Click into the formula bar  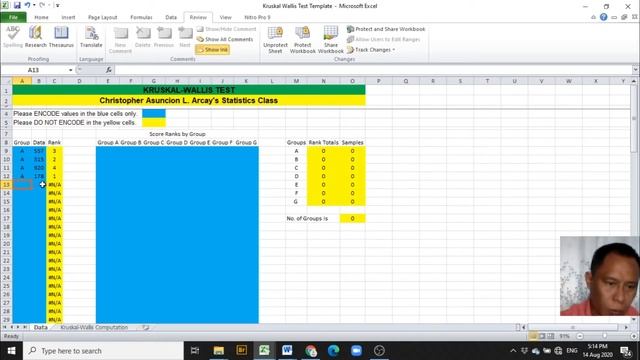[372, 70]
